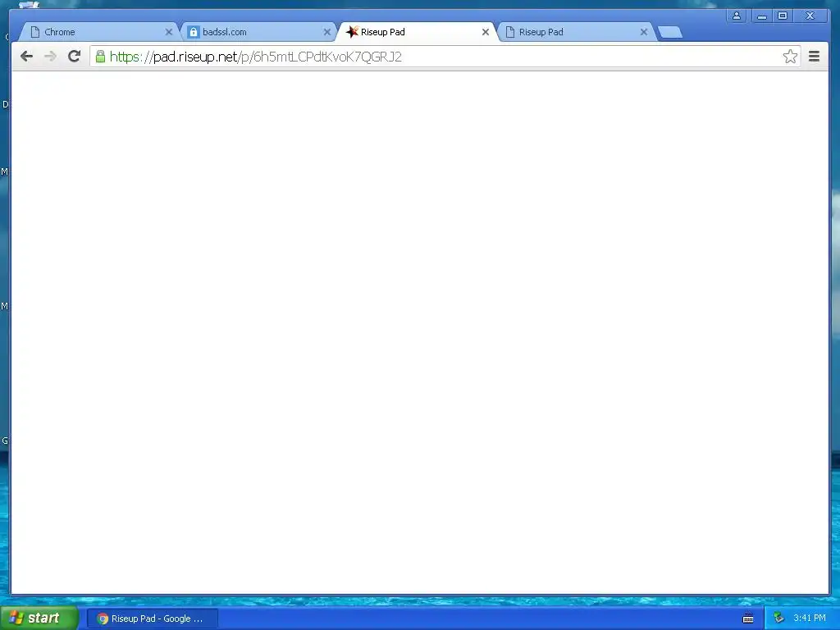Close the badssl.com tab

(x=327, y=32)
